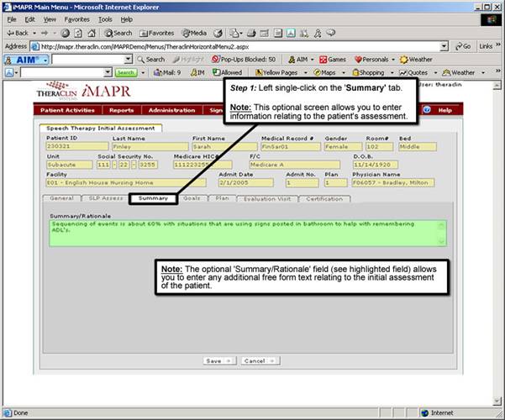
Task: Switch to the General tab
Action: tap(61, 198)
